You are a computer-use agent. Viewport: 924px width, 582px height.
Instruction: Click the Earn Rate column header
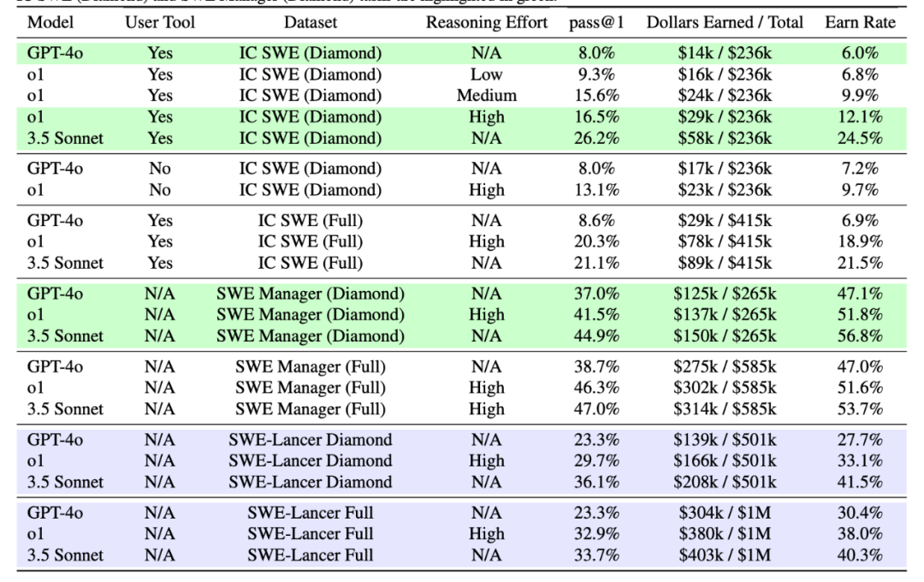pos(859,23)
